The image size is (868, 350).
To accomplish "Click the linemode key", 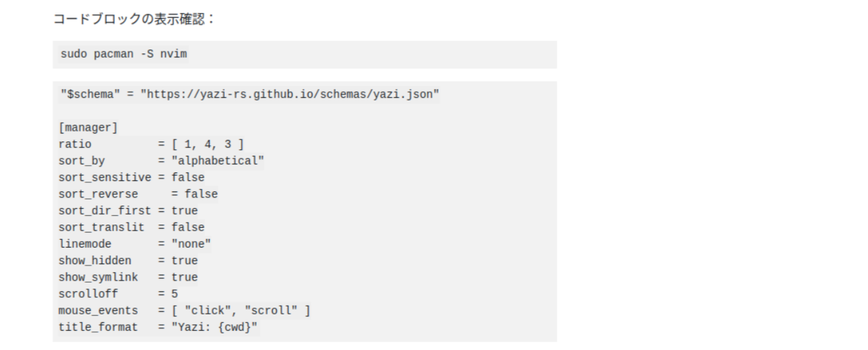I will [x=85, y=244].
